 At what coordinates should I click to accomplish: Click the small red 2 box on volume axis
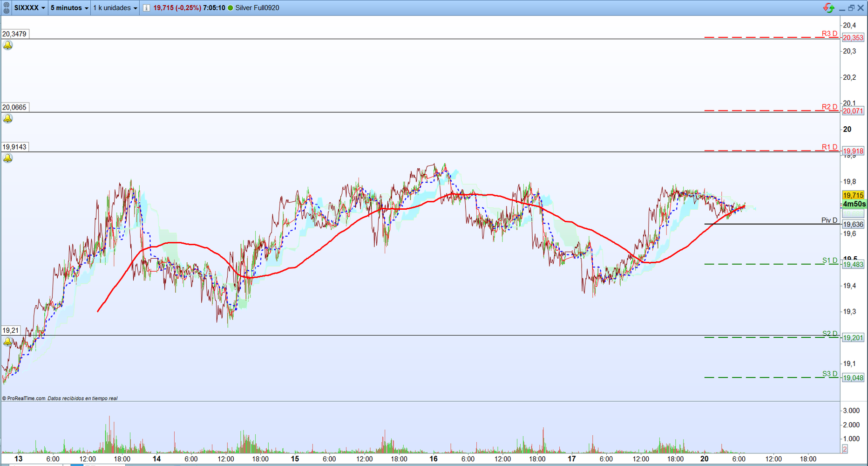[x=845, y=449]
